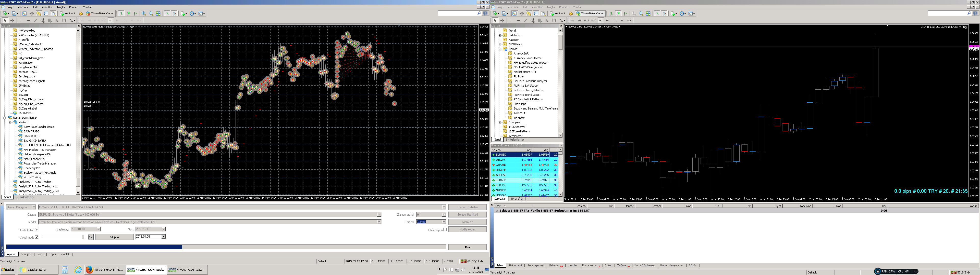Zoom out on the left chart
The width and height of the screenshot is (980, 275).
[151, 14]
